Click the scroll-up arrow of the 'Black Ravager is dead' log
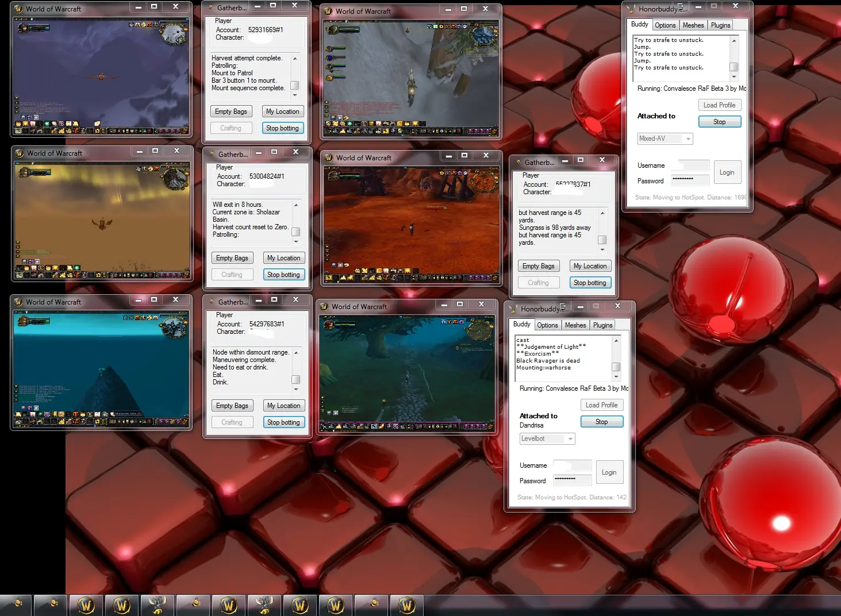Viewport: 841px width, 616px height. (x=616, y=341)
